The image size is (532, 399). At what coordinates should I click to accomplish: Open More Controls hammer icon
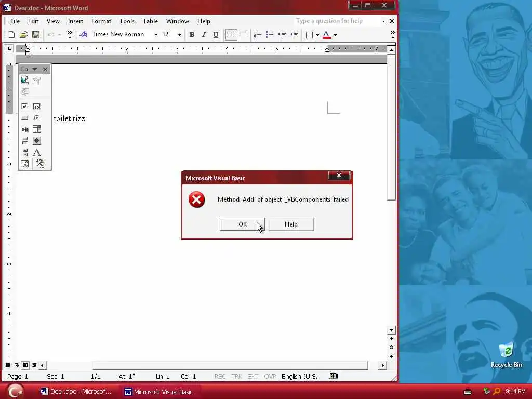click(x=39, y=164)
